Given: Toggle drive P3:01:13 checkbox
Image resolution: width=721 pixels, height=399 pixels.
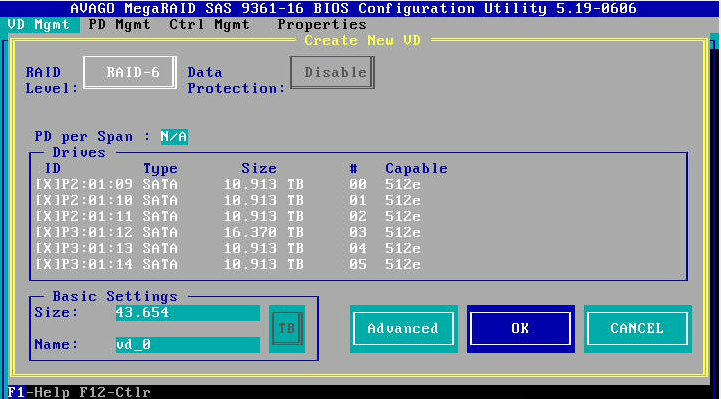Looking at the screenshot, I should point(48,249).
